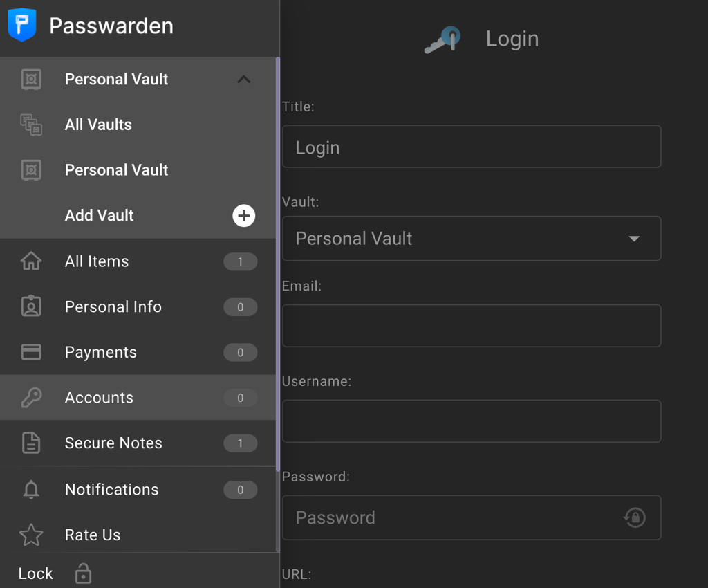
Task: Open Notifications
Action: (138, 490)
